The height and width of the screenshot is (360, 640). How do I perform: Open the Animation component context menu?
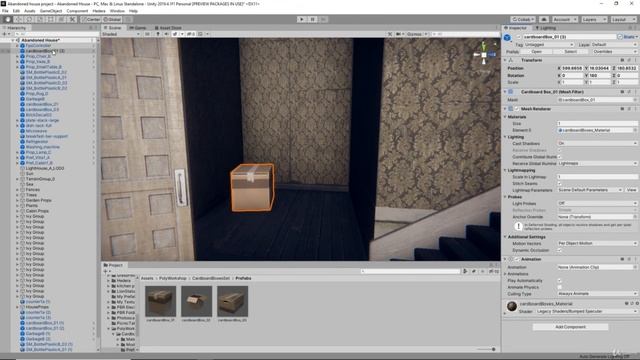[635, 259]
